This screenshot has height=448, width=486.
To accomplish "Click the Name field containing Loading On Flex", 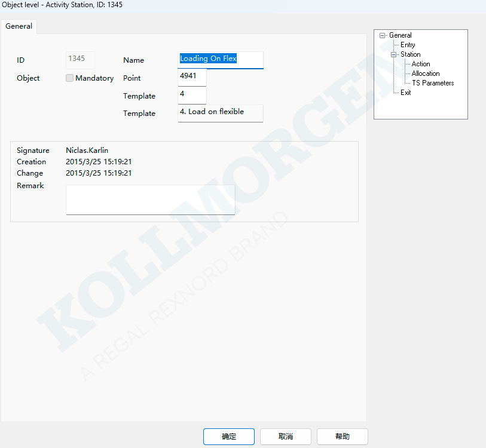I will point(220,60).
